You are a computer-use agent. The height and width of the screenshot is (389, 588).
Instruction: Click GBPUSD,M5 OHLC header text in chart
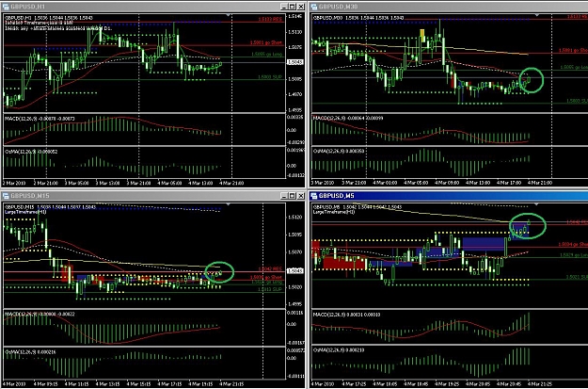point(358,207)
